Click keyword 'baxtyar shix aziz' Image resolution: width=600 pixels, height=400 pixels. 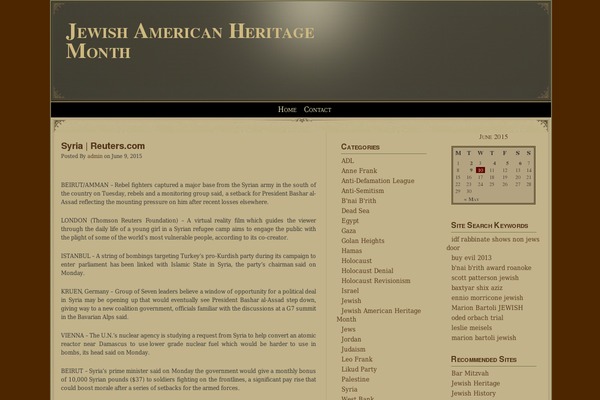(477, 287)
